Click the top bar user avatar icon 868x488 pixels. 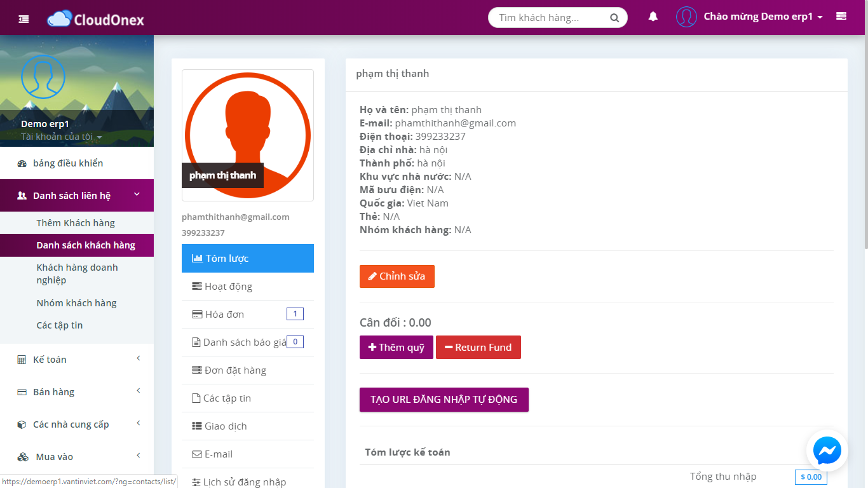pyautogui.click(x=686, y=17)
